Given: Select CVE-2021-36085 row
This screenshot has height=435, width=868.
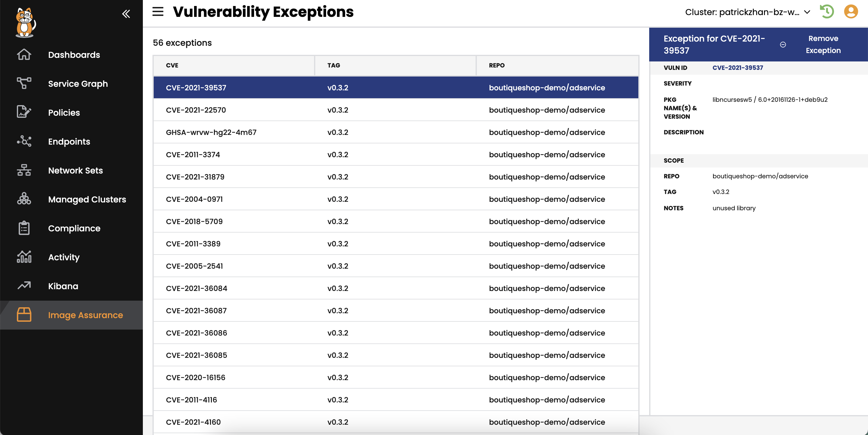Looking at the screenshot, I should [x=396, y=355].
